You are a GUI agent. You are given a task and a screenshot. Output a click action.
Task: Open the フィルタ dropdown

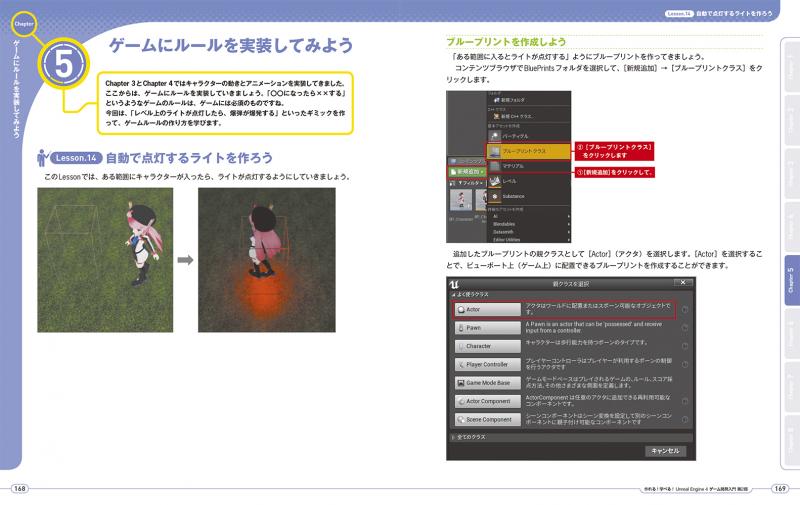click(x=469, y=183)
